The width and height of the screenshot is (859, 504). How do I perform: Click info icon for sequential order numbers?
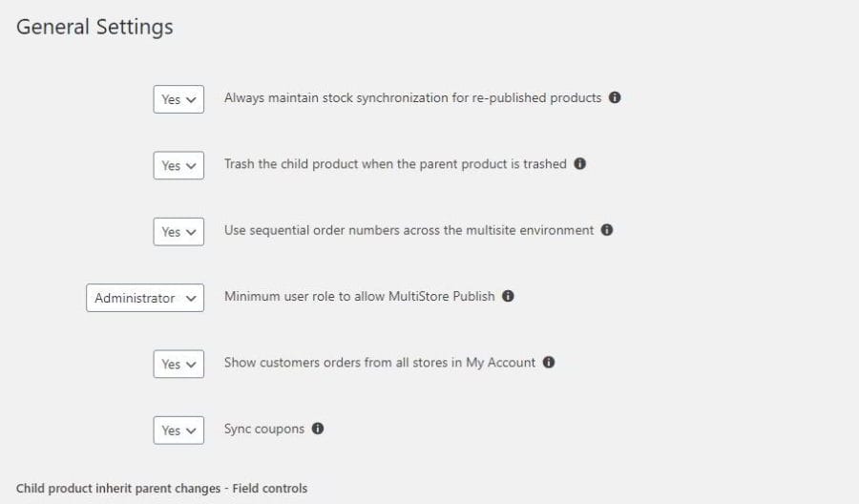point(606,230)
